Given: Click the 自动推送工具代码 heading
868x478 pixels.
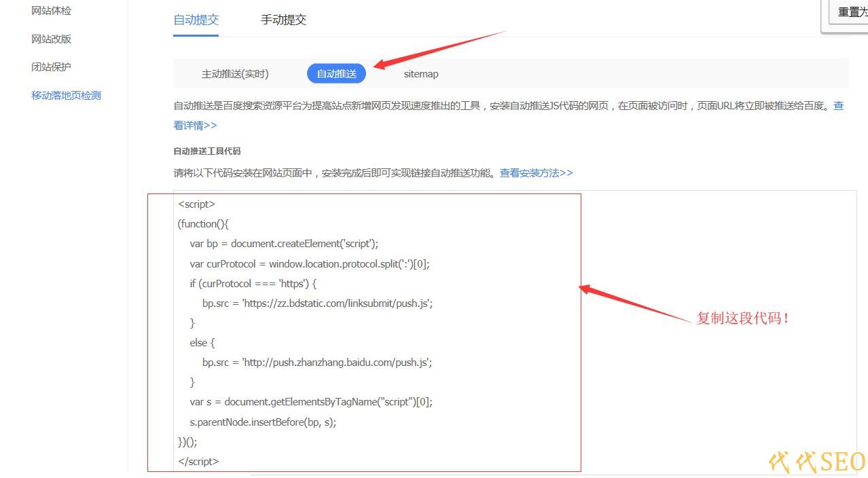Looking at the screenshot, I should point(207,151).
